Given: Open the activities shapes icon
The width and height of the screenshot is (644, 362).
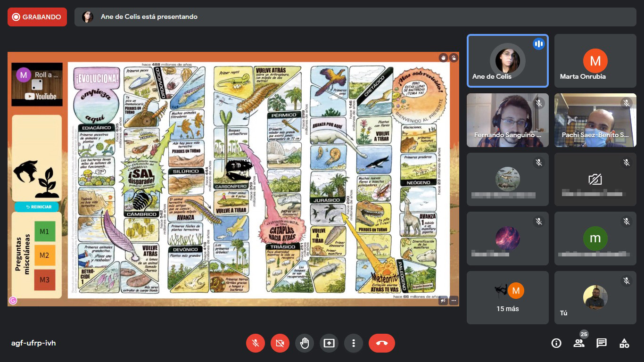Looking at the screenshot, I should [624, 343].
